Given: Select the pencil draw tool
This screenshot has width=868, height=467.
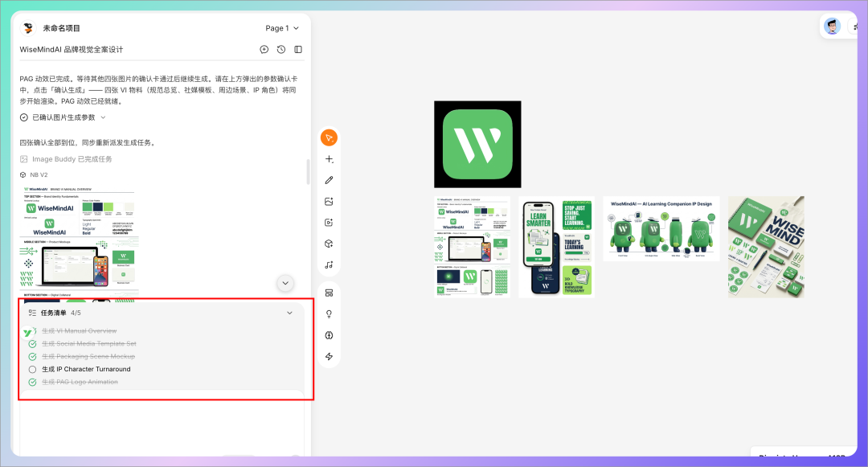Looking at the screenshot, I should [329, 180].
